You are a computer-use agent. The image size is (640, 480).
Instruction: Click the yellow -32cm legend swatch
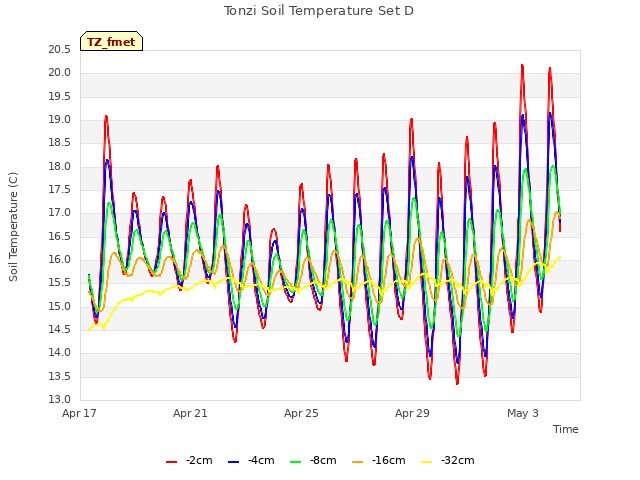pyautogui.click(x=427, y=462)
